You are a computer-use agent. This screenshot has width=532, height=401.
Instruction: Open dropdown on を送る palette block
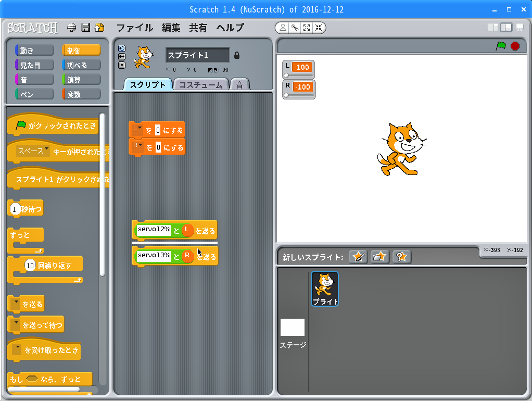coord(15,304)
